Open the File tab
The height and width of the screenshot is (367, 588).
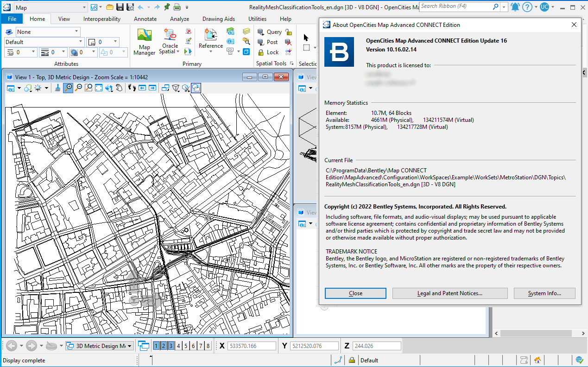tap(12, 19)
